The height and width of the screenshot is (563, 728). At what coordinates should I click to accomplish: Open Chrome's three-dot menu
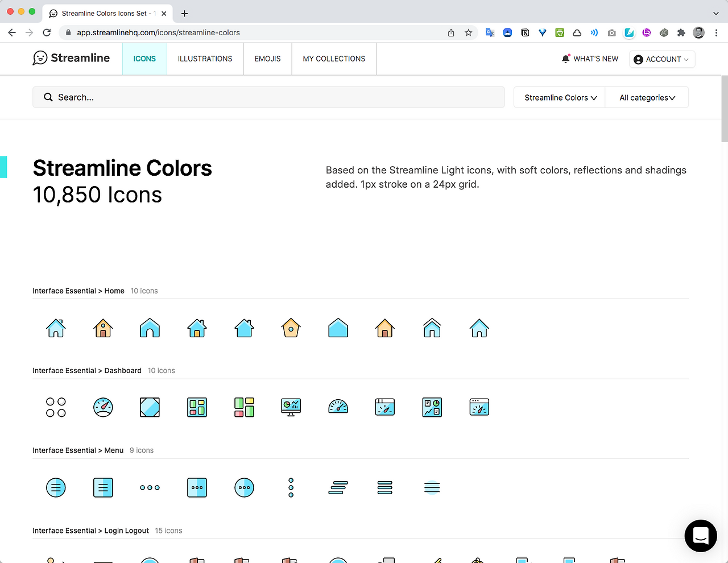716,32
